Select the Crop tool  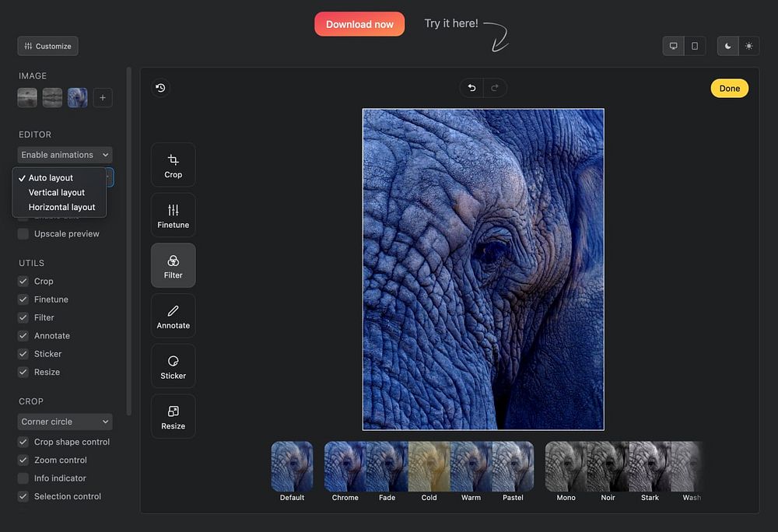[173, 165]
